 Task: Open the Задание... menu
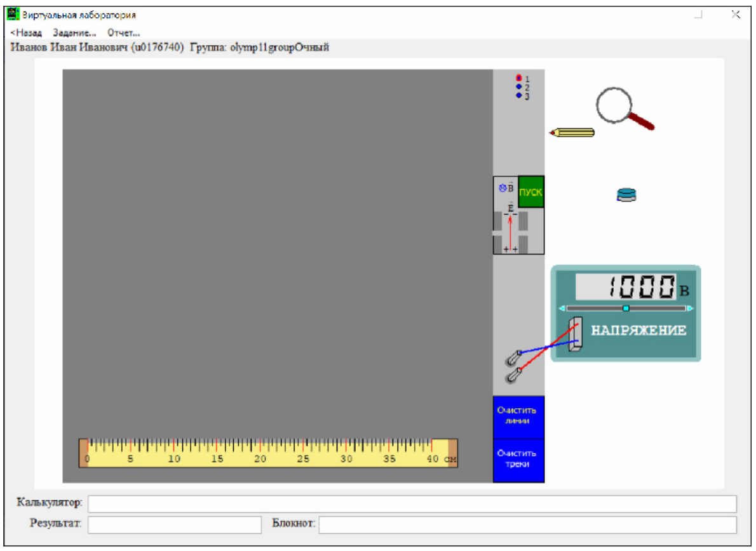[x=74, y=33]
